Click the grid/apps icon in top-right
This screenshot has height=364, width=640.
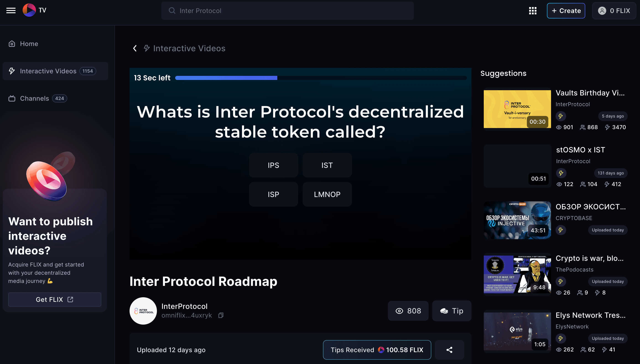pos(533,10)
